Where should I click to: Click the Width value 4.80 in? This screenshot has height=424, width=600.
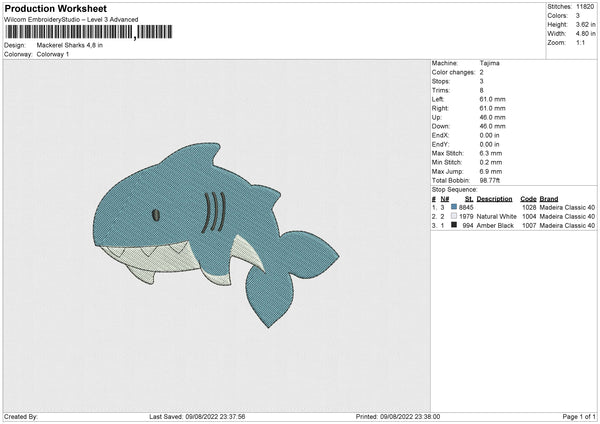(585, 34)
